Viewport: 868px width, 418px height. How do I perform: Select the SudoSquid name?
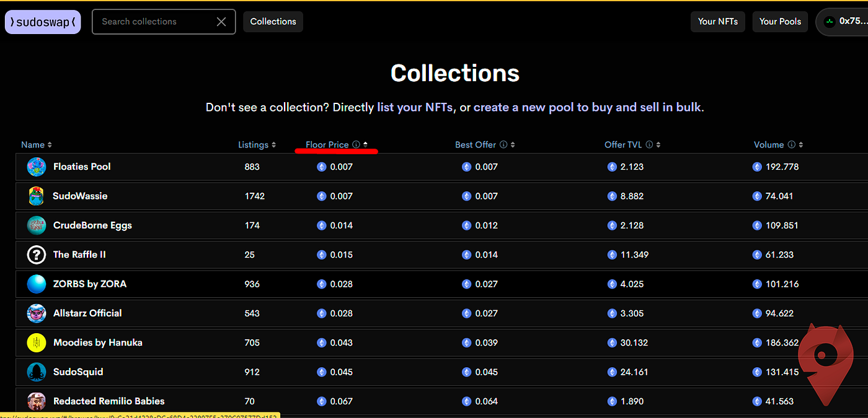(78, 372)
